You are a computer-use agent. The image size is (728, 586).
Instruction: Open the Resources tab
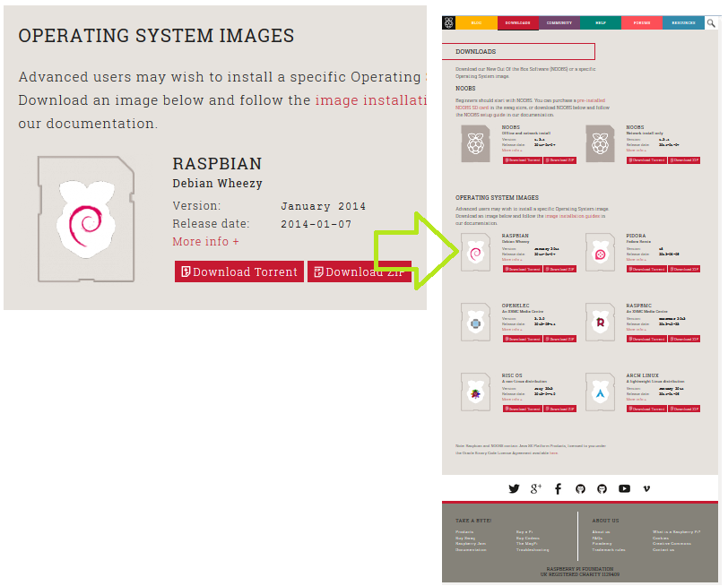tap(683, 23)
